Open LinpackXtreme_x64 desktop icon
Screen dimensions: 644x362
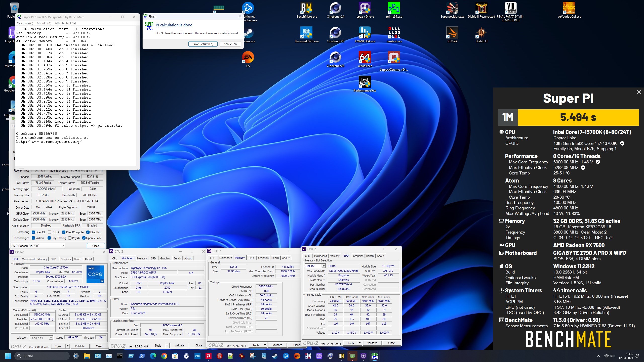[394, 61]
